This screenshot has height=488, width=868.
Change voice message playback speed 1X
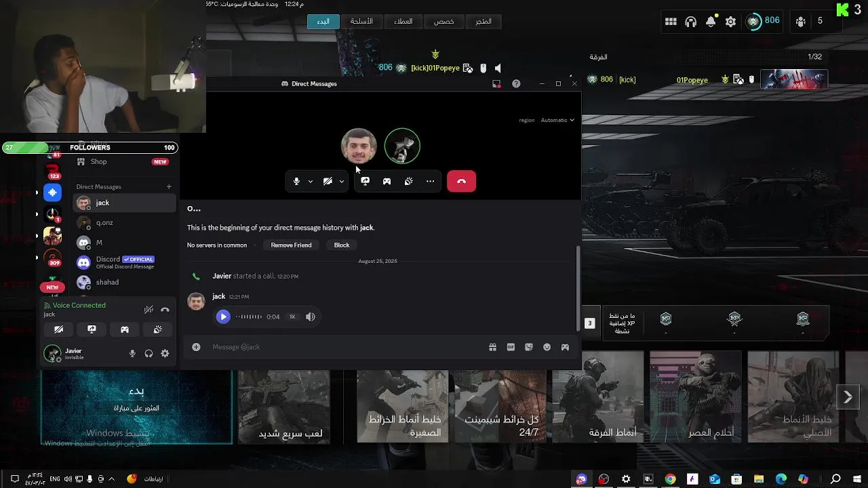[x=292, y=317]
